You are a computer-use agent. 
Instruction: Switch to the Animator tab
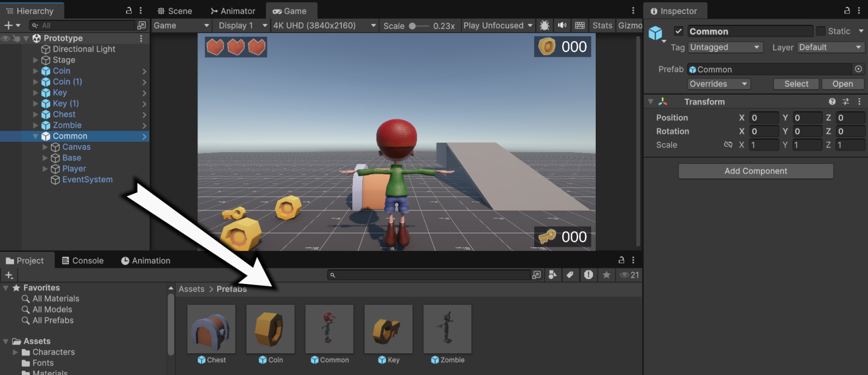[x=233, y=11]
